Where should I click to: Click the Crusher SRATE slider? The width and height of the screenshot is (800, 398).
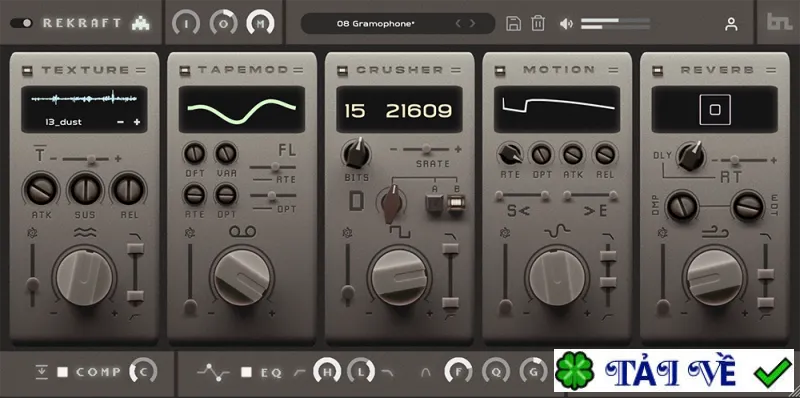click(x=426, y=149)
